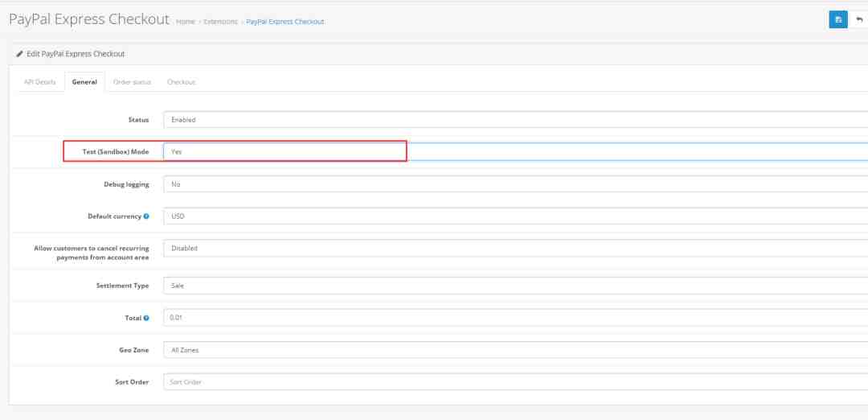Open the API Details tab
Viewport: 868px width, 420px height.
pos(40,82)
